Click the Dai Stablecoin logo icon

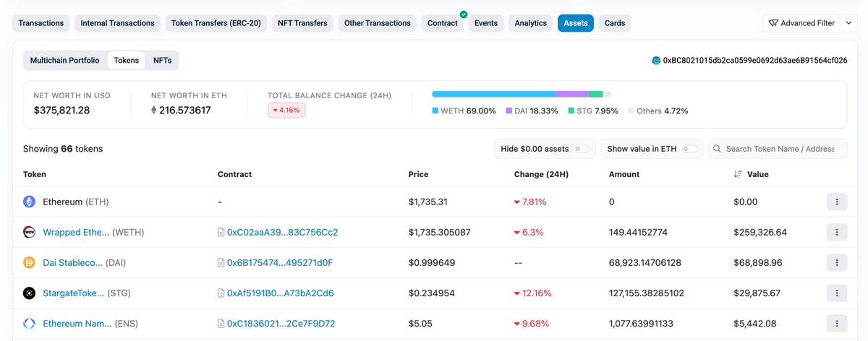29,262
